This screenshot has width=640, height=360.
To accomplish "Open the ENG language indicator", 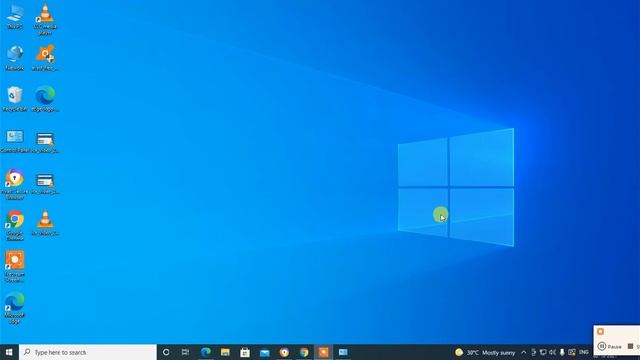I will pyautogui.click(x=584, y=352).
